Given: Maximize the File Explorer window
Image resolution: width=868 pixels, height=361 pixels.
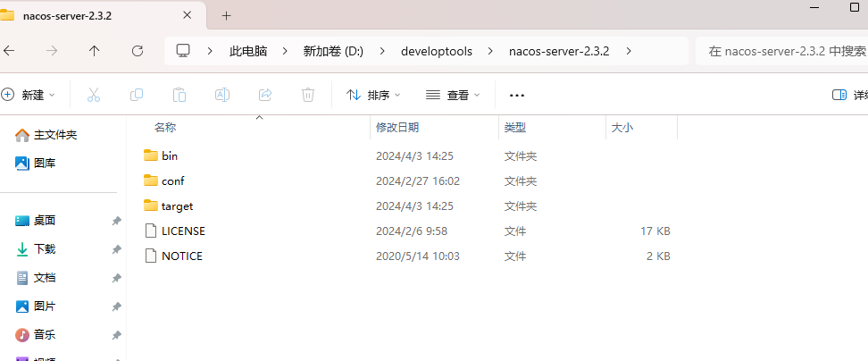Looking at the screenshot, I should click(855, 7).
